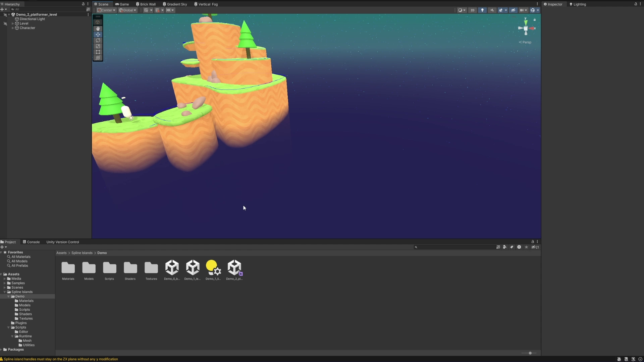Switch to the Vertical Fog tab
Screen dimensions: 644x362
pos(206,4)
